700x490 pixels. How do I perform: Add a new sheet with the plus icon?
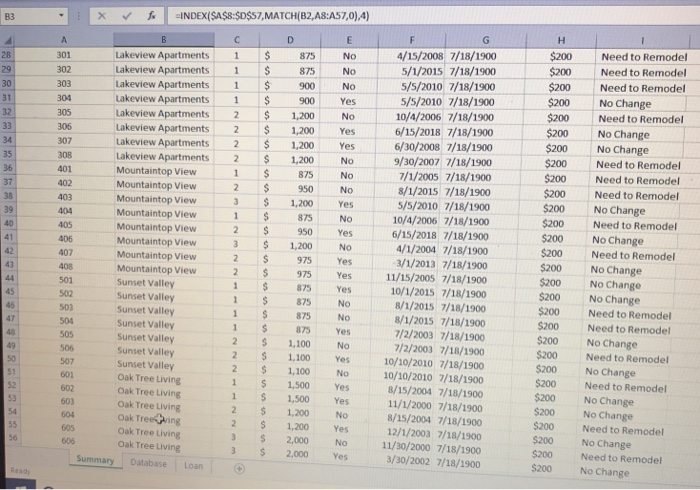click(x=239, y=469)
